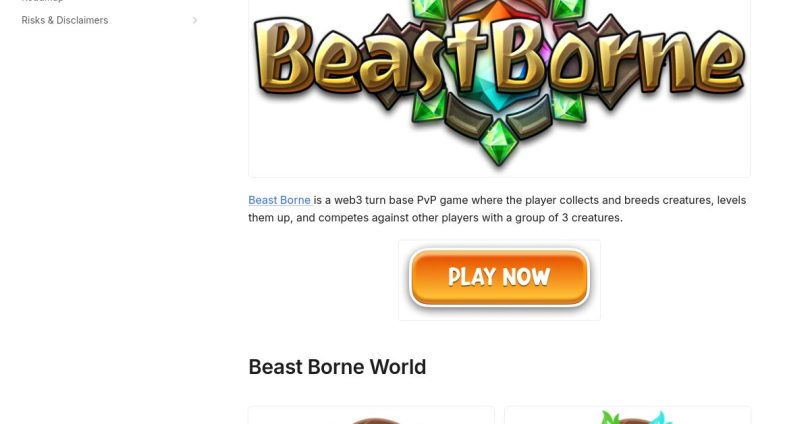The height and width of the screenshot is (424, 810).
Task: Click the first golden letter B in the logo
Action: [283, 57]
